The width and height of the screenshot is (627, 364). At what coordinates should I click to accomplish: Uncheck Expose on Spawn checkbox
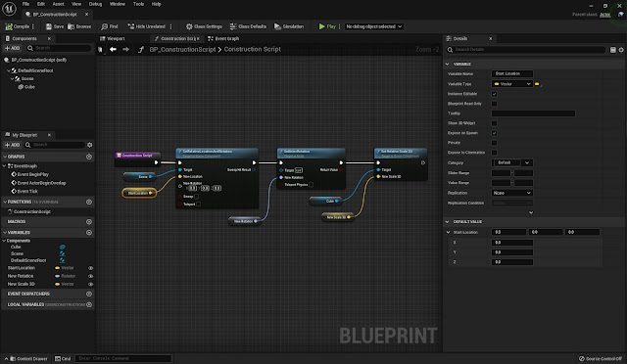(494, 133)
